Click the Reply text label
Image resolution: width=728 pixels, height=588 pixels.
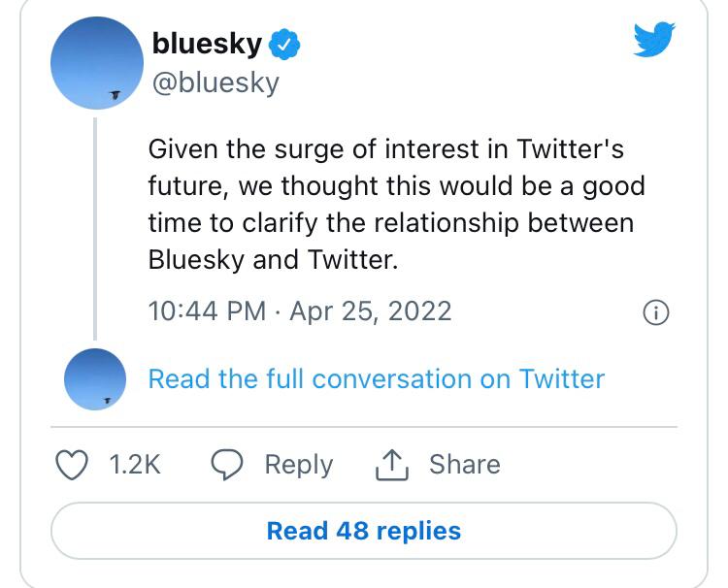click(298, 465)
